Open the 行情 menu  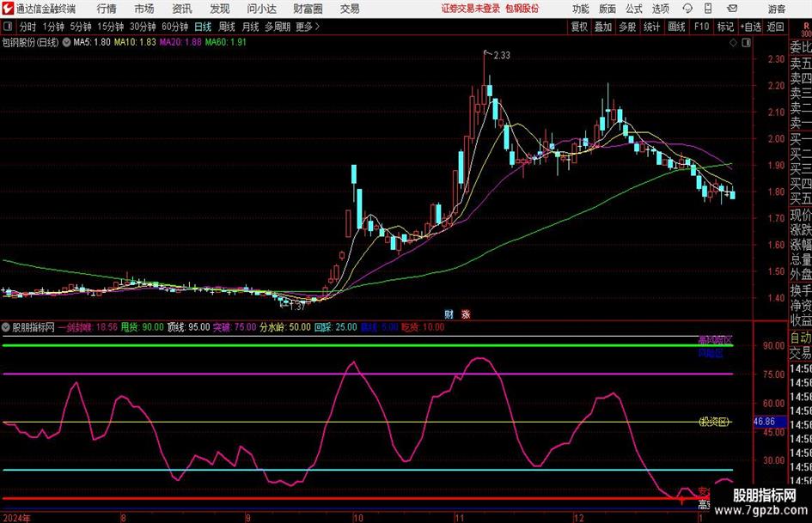click(107, 9)
